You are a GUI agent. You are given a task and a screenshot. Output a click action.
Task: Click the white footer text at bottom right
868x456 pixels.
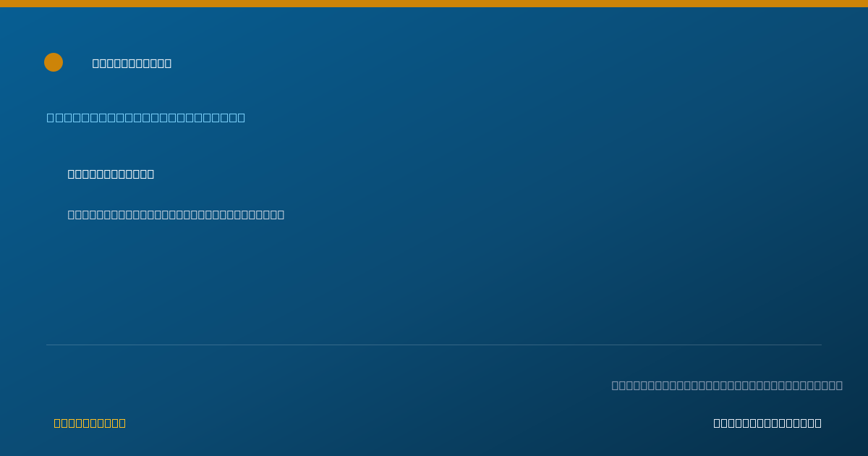coord(767,423)
